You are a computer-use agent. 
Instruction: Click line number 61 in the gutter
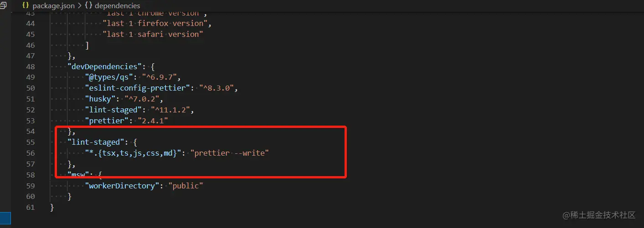[x=31, y=207]
